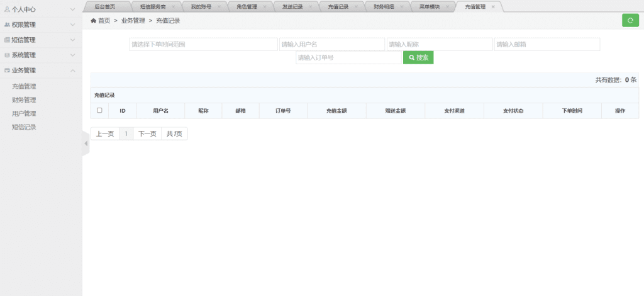Open 短信记录 in the sidebar
The height and width of the screenshot is (296, 644).
(x=24, y=127)
